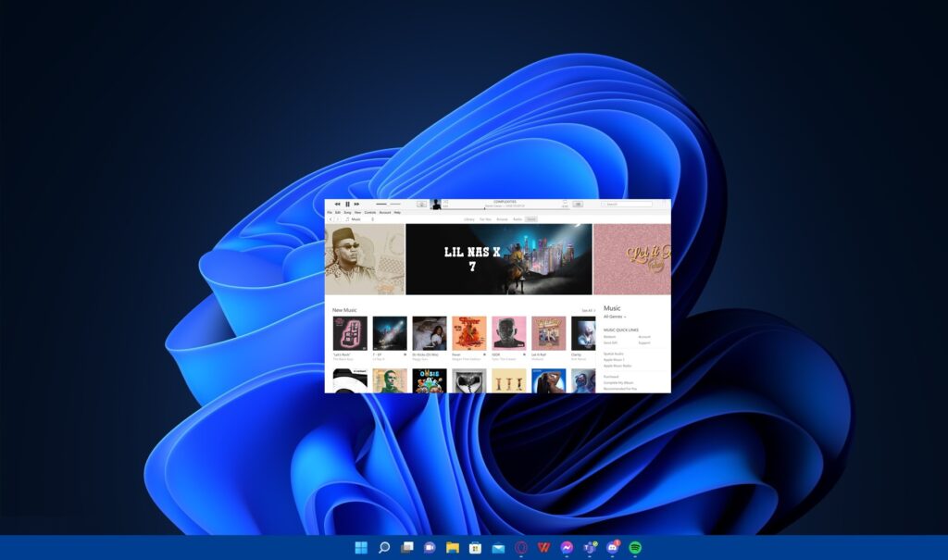Open the Up Next list button

click(578, 205)
